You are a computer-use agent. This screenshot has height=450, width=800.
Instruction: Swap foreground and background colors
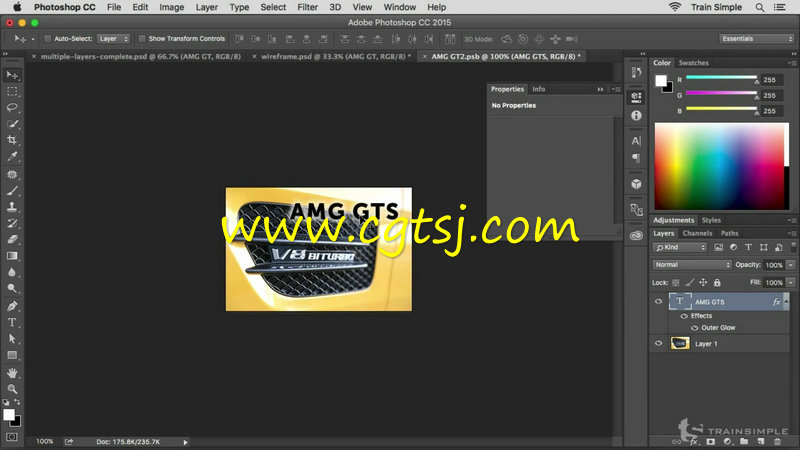[x=17, y=402]
